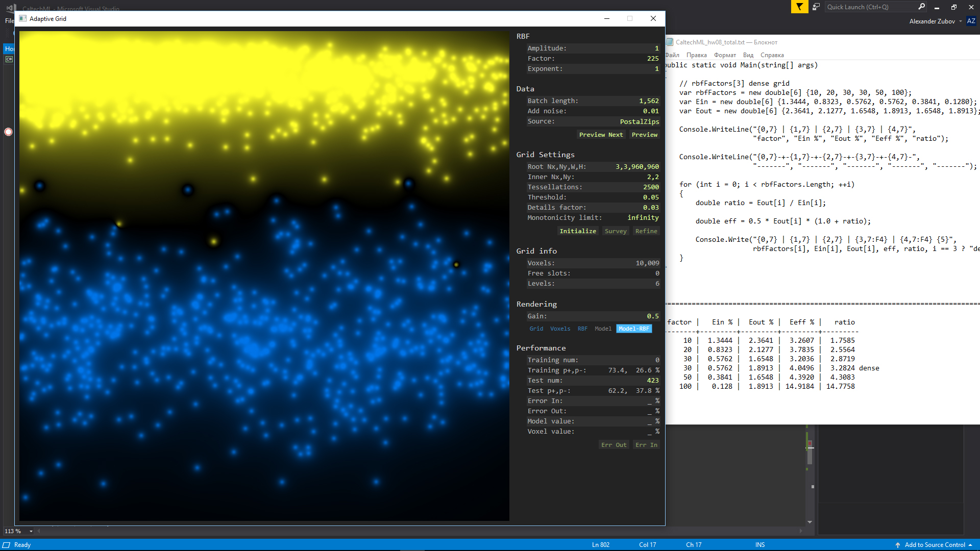Expand the Alexander Zubov account dropdown
Viewport: 980px width, 551px height.
pos(960,21)
